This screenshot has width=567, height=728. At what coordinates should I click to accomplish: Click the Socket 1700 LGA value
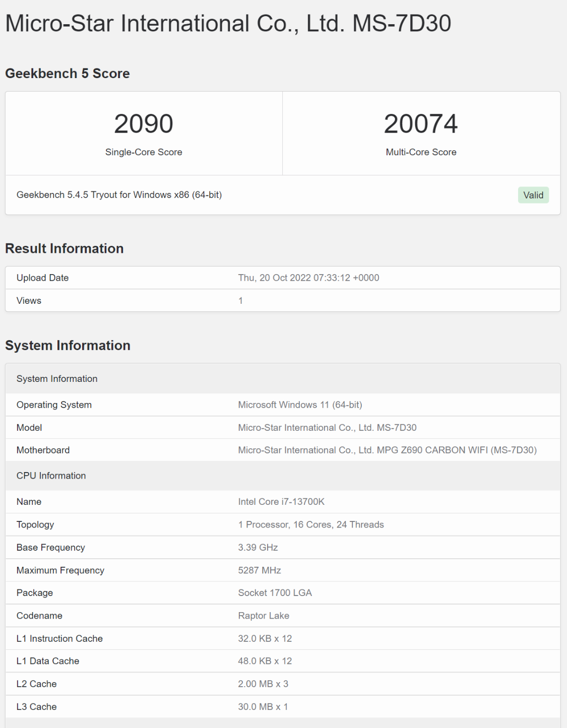pos(275,593)
